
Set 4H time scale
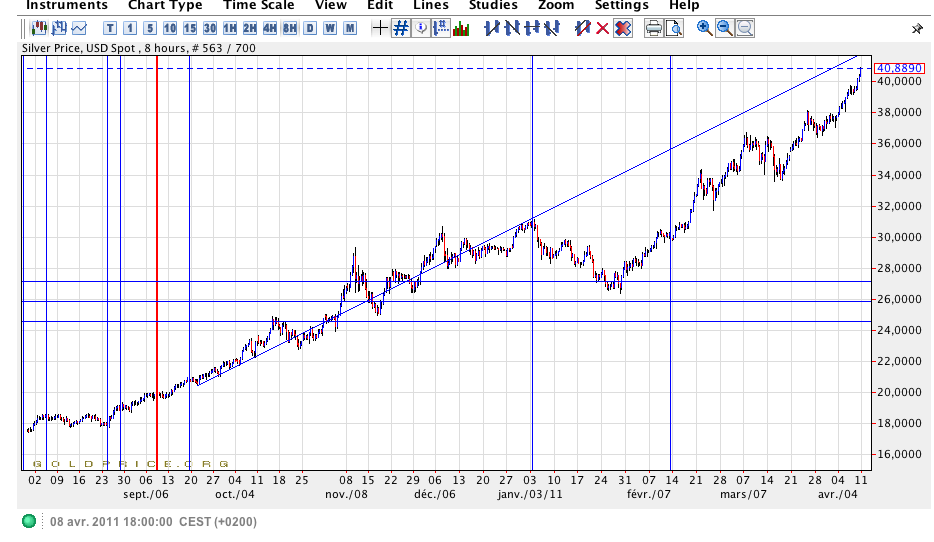(x=270, y=28)
